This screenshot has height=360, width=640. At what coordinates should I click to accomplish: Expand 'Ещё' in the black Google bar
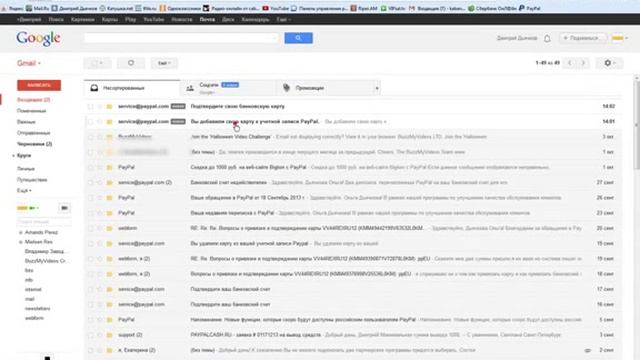pos(283,19)
